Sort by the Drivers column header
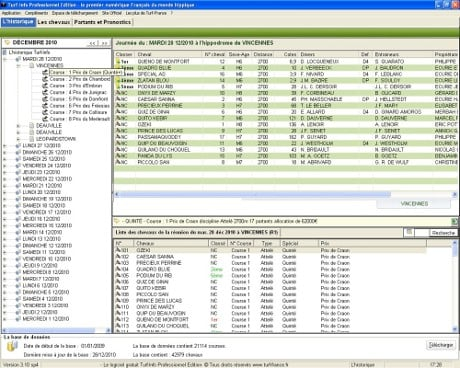Image resolution: width=460 pixels, height=368 pixels. click(329, 54)
